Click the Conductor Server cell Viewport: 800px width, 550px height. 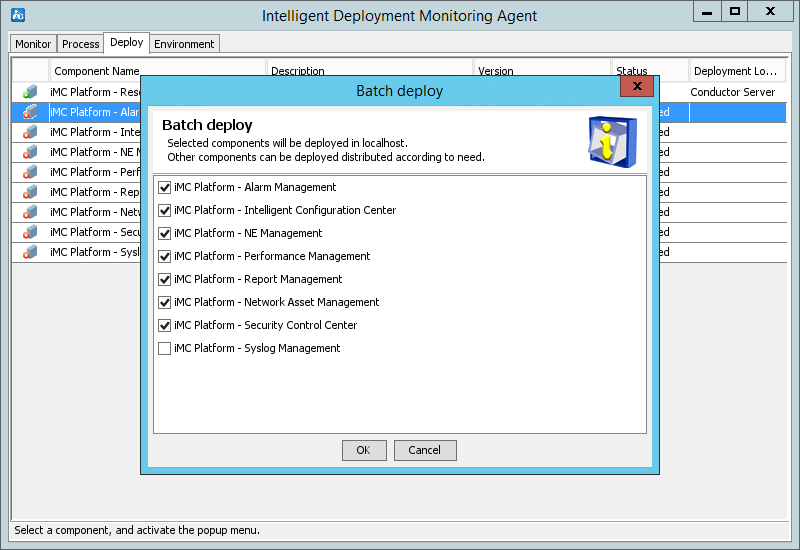733,92
